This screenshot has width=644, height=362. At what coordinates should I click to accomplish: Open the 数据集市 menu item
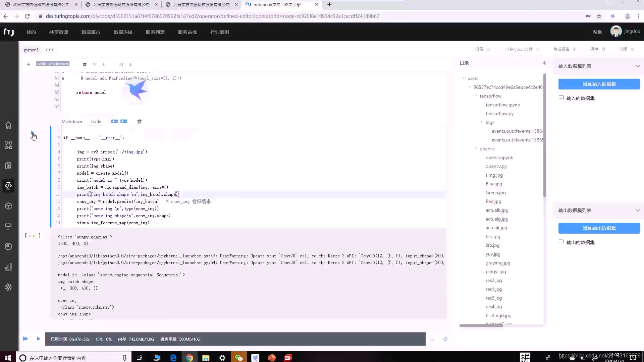(91, 32)
